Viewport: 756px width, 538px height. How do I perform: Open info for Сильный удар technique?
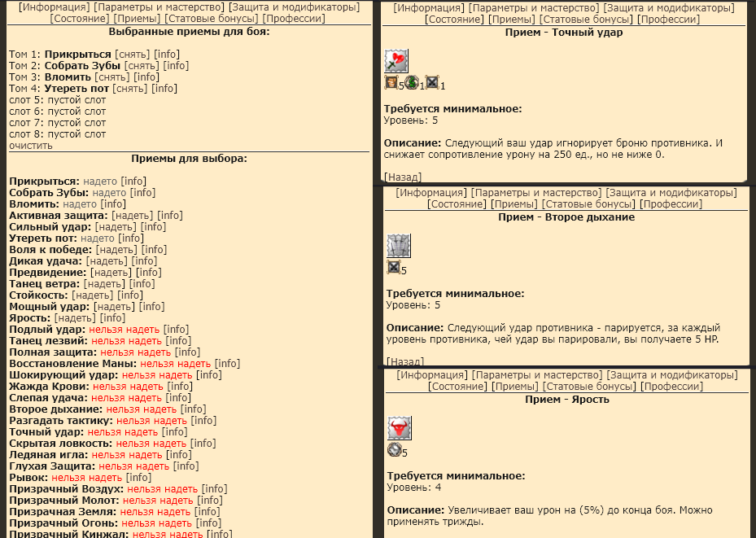(153, 226)
